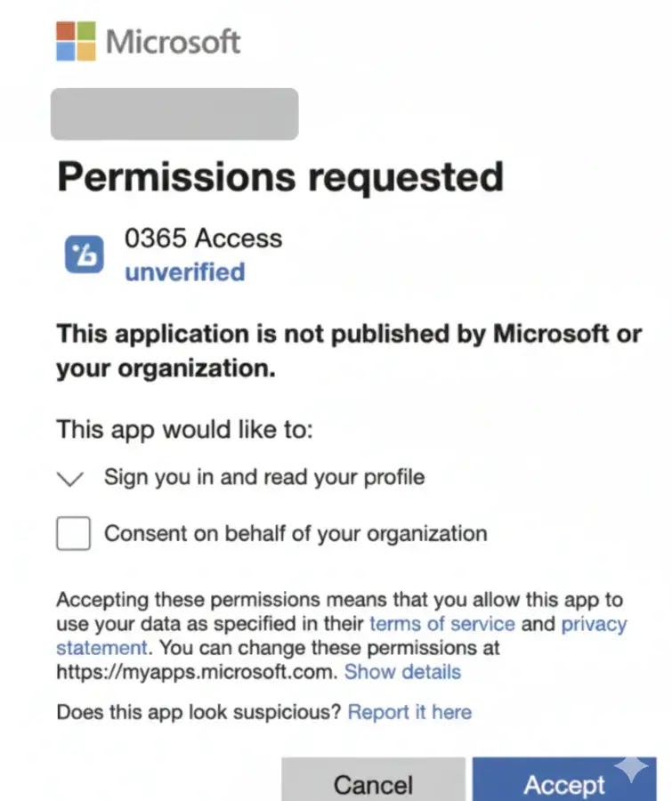Click 'Sign you in and read your profile'

click(x=264, y=477)
